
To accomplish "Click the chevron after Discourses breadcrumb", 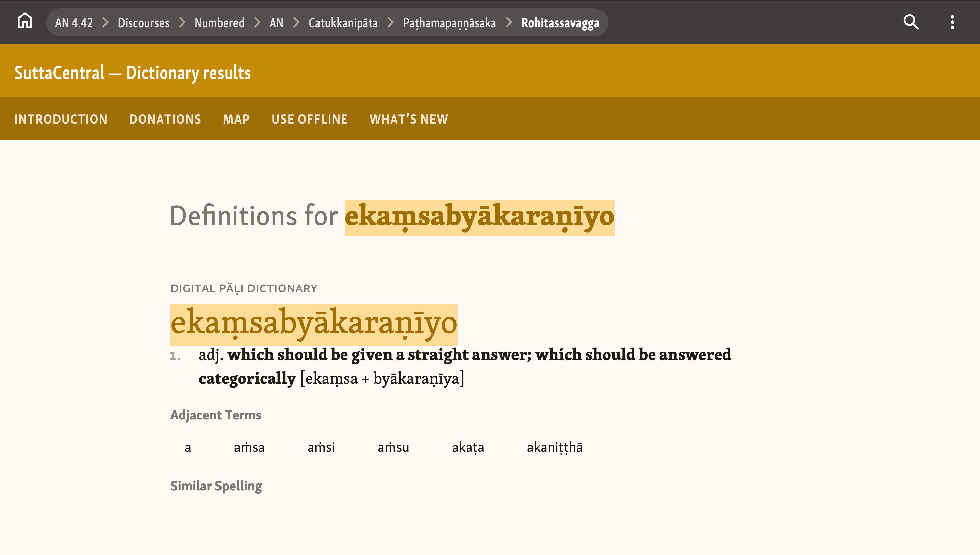I will [182, 22].
